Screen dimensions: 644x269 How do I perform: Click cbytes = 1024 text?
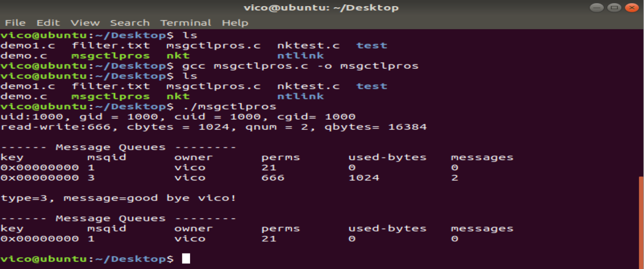178,127
